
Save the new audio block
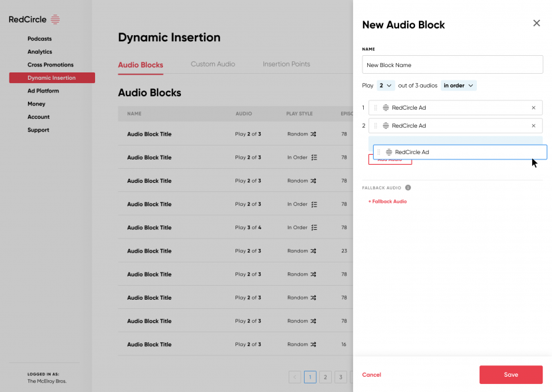511,374
